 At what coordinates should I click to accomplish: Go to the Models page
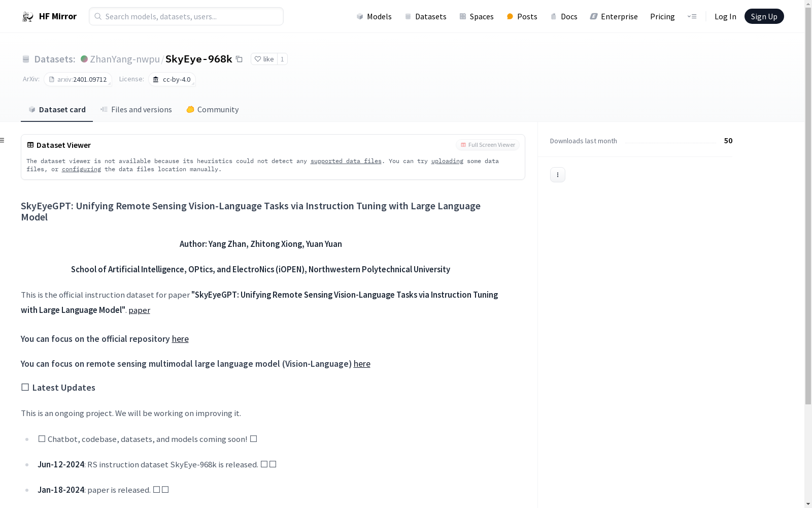pyautogui.click(x=374, y=17)
